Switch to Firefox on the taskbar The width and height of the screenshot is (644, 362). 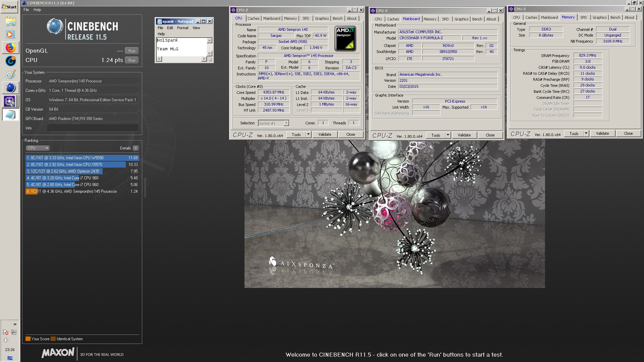[10, 48]
